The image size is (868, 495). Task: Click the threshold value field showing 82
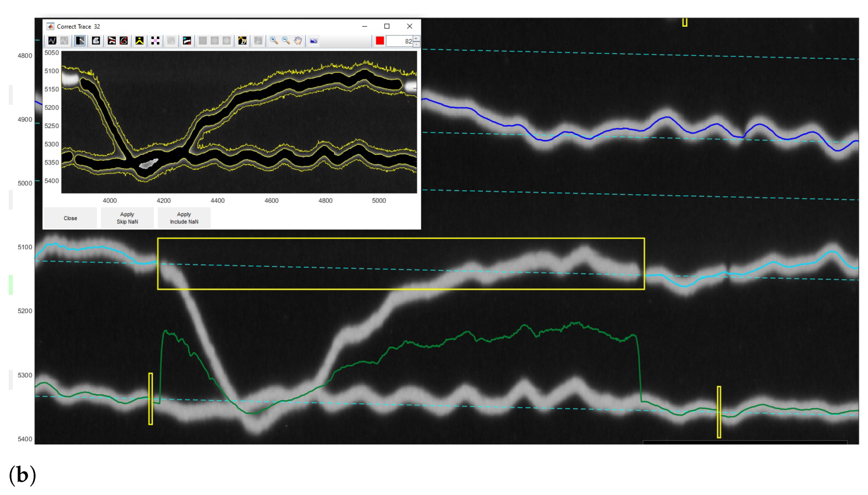[399, 41]
